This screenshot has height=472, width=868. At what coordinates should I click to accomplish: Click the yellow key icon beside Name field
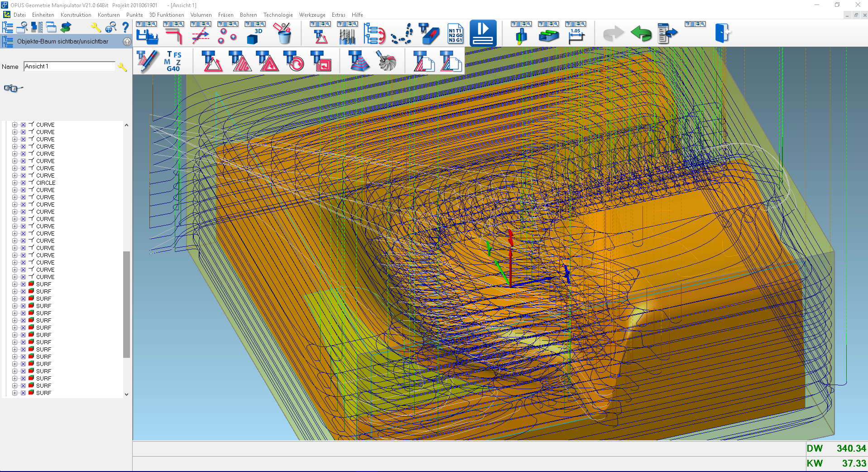click(122, 67)
